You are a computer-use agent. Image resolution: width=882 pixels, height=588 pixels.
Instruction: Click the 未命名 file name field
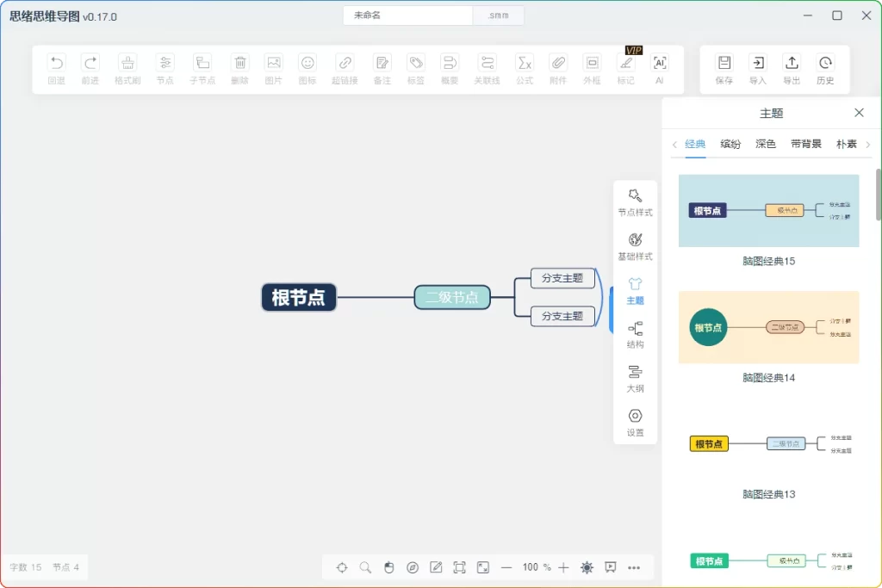coord(407,15)
